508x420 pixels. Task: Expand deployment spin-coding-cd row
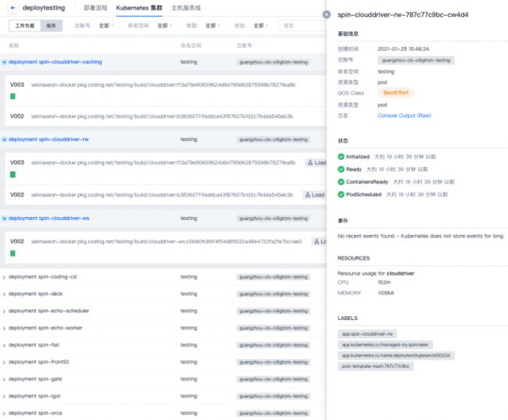pyautogui.click(x=4, y=277)
